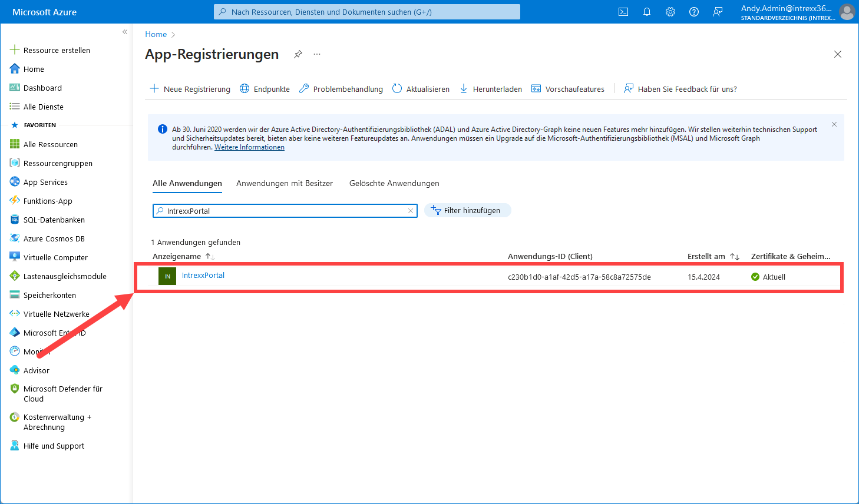Open account avatar for Andy.Admin
The image size is (859, 504).
[847, 12]
